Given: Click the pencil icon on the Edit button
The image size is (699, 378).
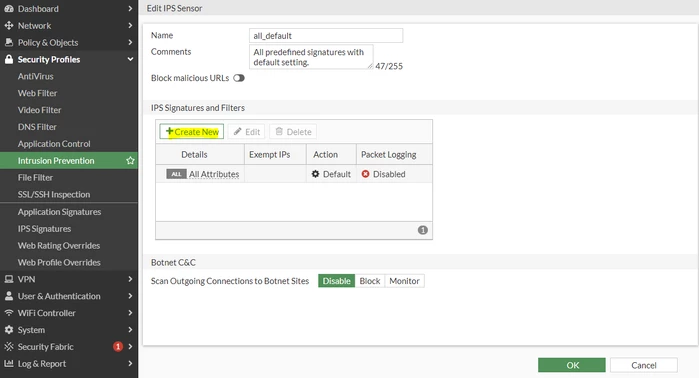Looking at the screenshot, I should point(238,131).
